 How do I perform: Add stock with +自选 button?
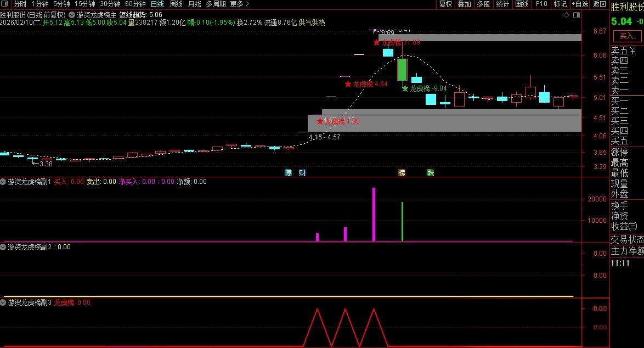(x=580, y=4)
